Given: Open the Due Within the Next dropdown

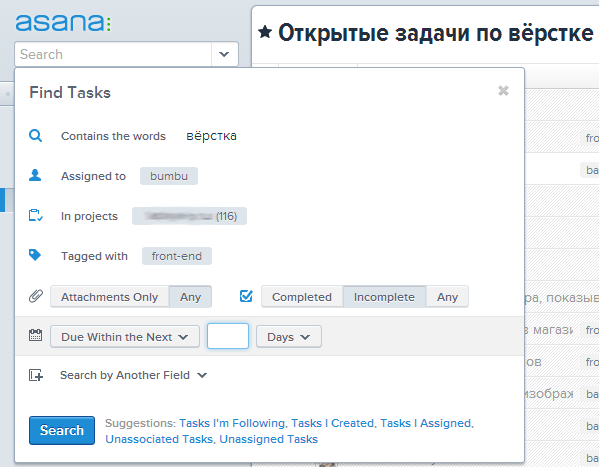Looking at the screenshot, I should click(x=125, y=337).
